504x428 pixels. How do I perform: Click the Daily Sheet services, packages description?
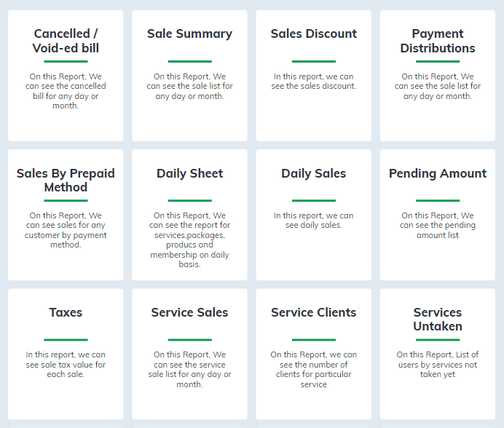point(189,239)
